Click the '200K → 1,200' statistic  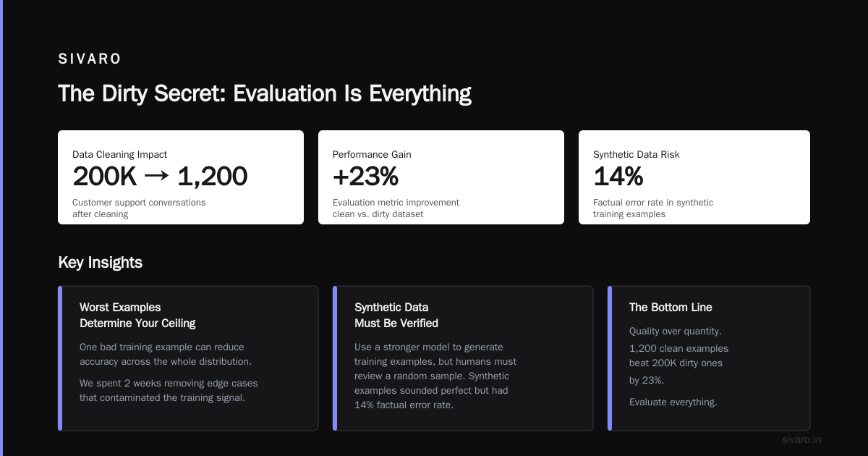click(160, 177)
